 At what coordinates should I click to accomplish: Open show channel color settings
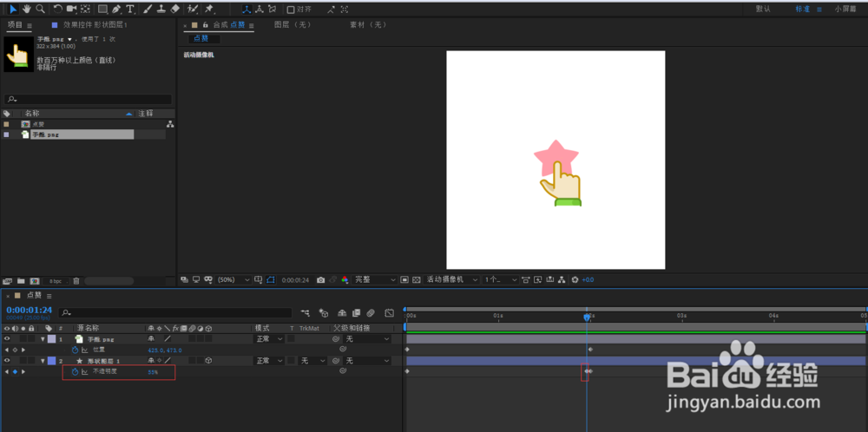(x=345, y=280)
